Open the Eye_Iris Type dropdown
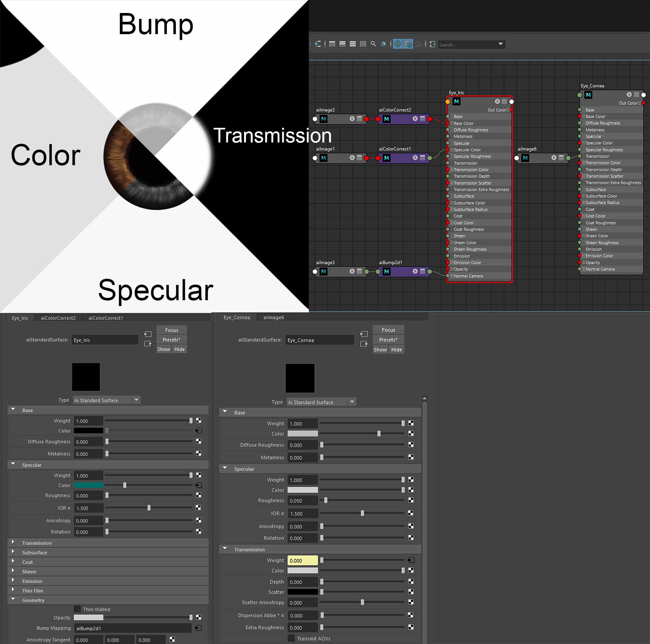 (136, 400)
